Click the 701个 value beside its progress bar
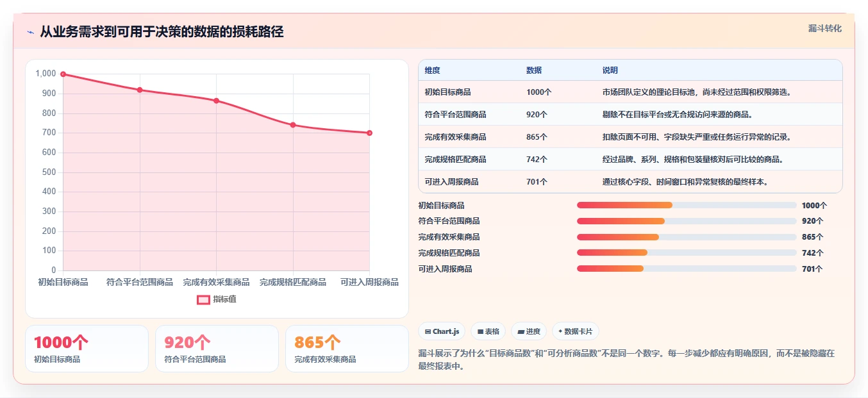The image size is (868, 398). coord(813,269)
